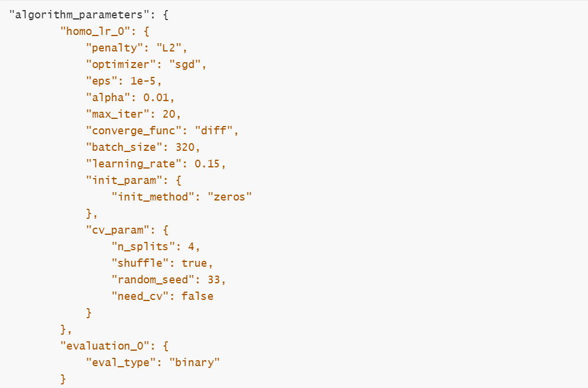Screen dimensions: 588x388
Task: Click the alpha value 0.01
Action: point(156,98)
